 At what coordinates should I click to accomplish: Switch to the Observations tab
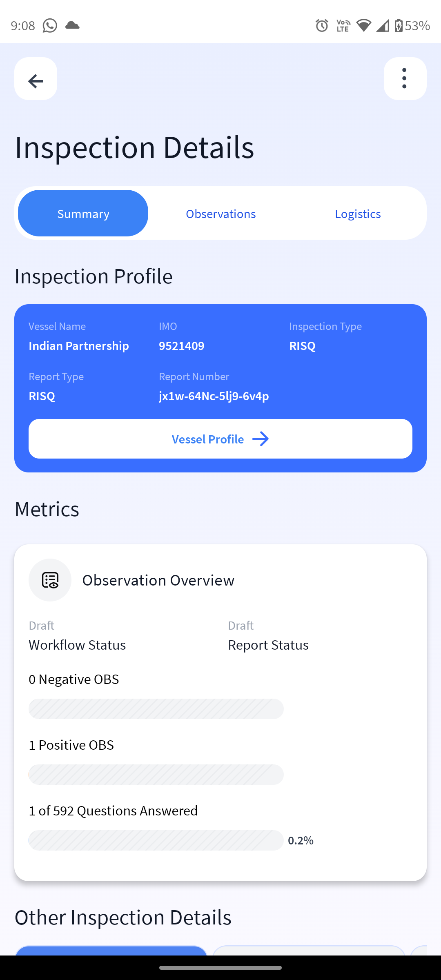(220, 214)
